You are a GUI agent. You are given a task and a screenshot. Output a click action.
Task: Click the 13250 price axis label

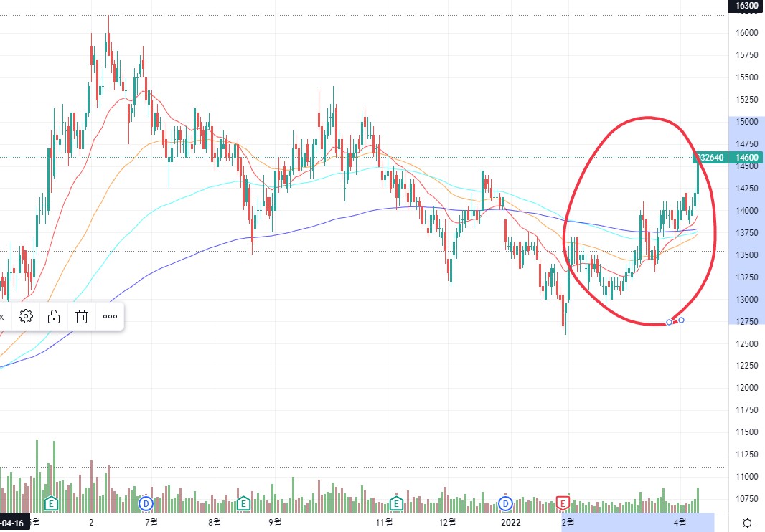747,277
